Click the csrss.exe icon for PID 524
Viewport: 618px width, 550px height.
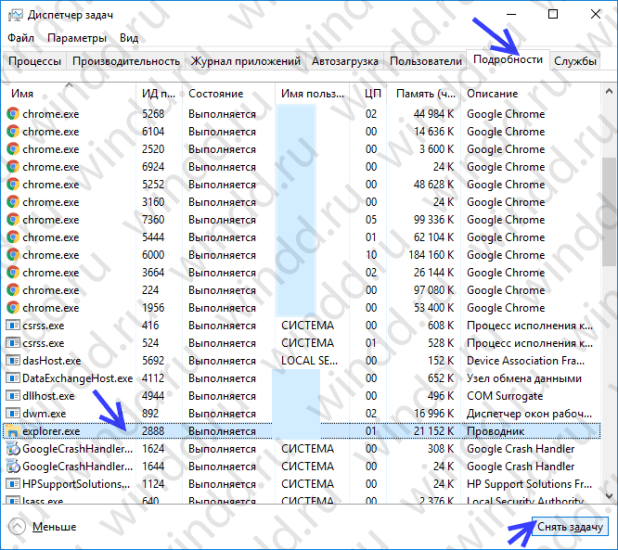coord(13,343)
